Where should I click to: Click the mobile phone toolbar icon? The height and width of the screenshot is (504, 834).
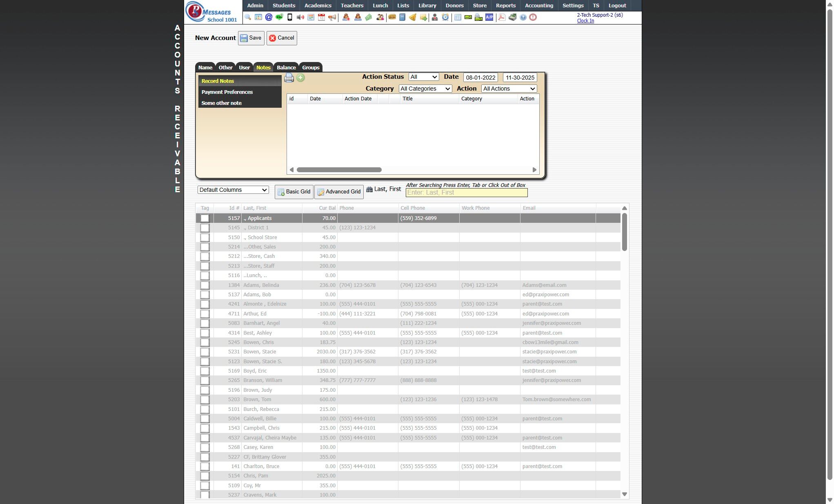[x=290, y=17]
